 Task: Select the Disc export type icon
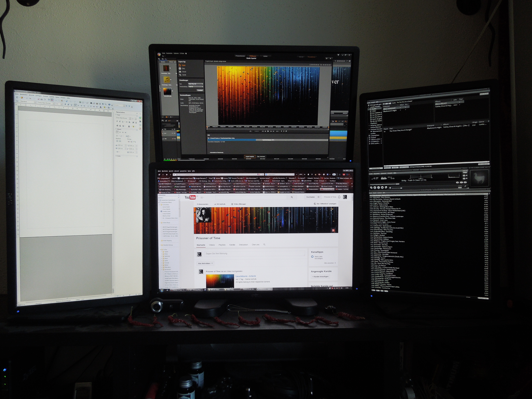tap(180, 69)
